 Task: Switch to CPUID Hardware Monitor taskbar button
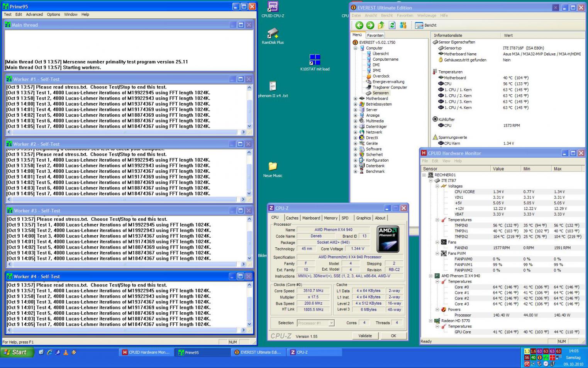(147, 352)
